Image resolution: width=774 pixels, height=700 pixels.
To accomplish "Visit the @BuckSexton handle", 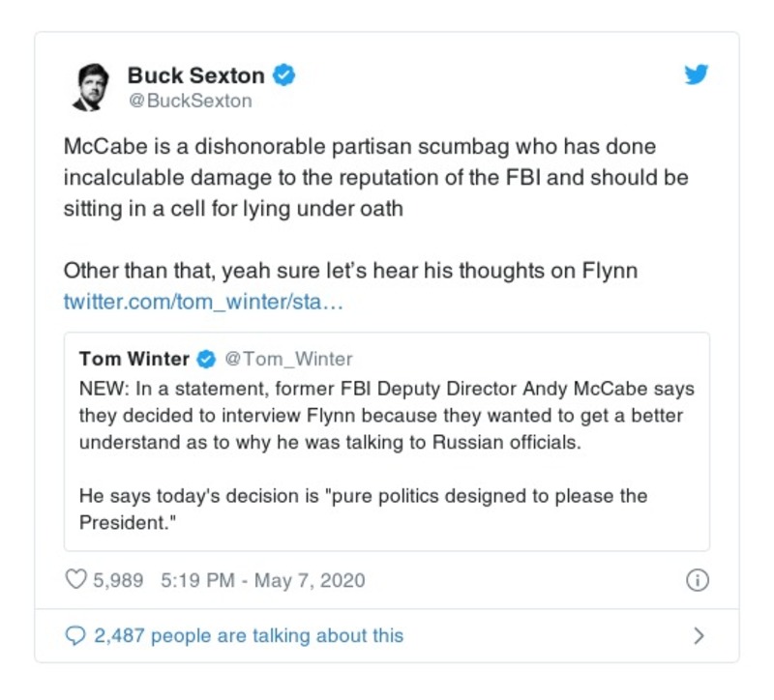I will [x=190, y=101].
